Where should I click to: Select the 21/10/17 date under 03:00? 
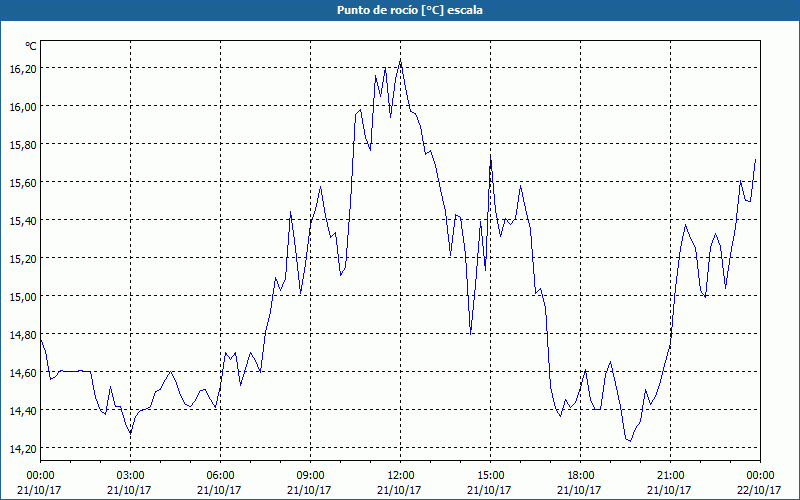pos(129,490)
